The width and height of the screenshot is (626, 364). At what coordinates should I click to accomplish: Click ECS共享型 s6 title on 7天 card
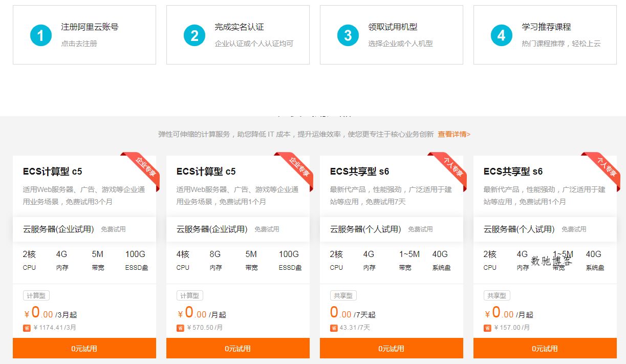[x=360, y=171]
